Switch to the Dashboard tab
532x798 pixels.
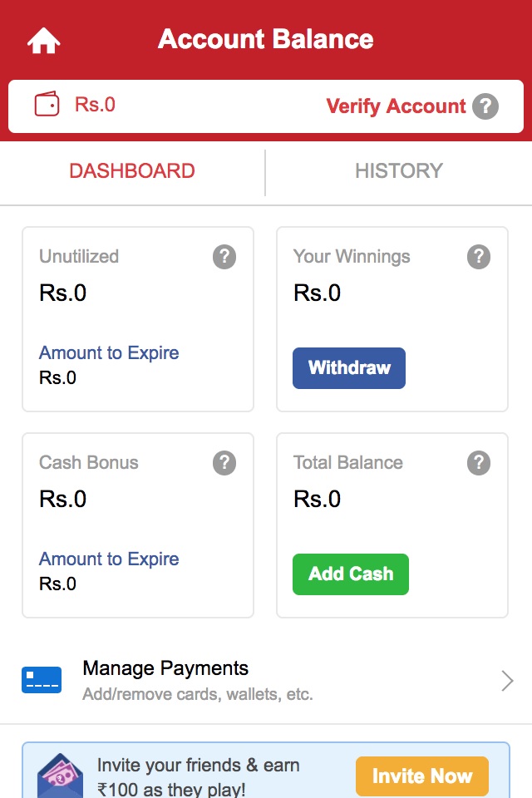click(x=132, y=171)
